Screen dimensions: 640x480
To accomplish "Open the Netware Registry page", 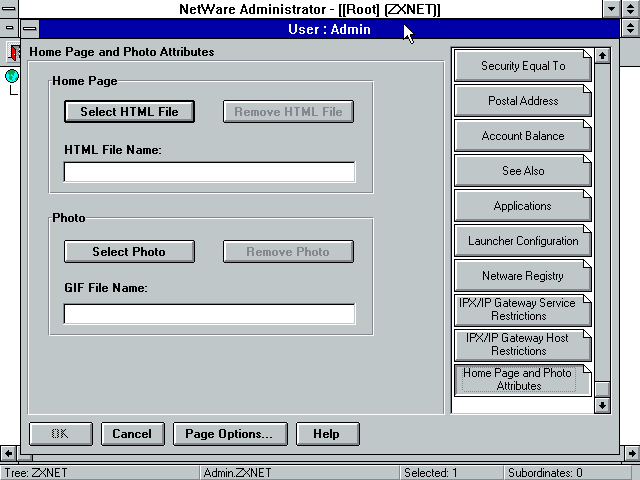I will (x=523, y=276).
